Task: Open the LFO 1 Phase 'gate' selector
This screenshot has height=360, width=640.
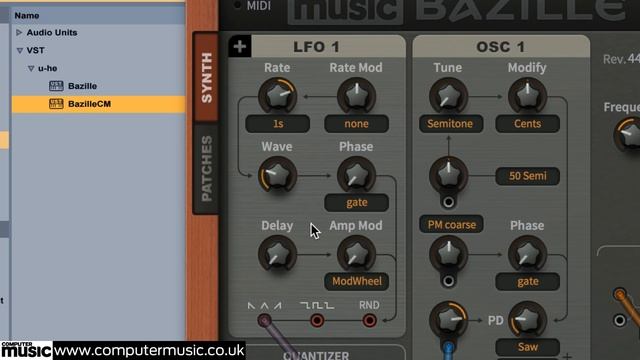Action: 356,202
